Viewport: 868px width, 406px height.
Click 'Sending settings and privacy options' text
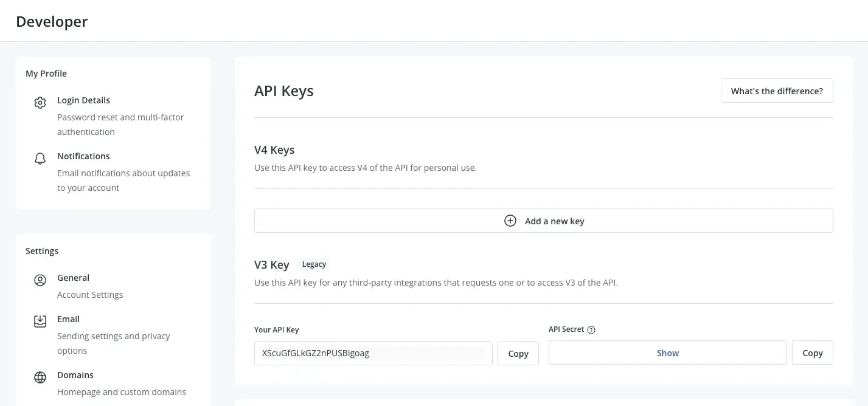tap(114, 343)
